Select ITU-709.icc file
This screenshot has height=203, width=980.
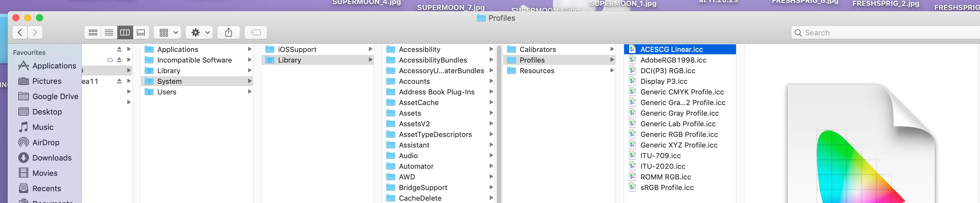coord(680,156)
